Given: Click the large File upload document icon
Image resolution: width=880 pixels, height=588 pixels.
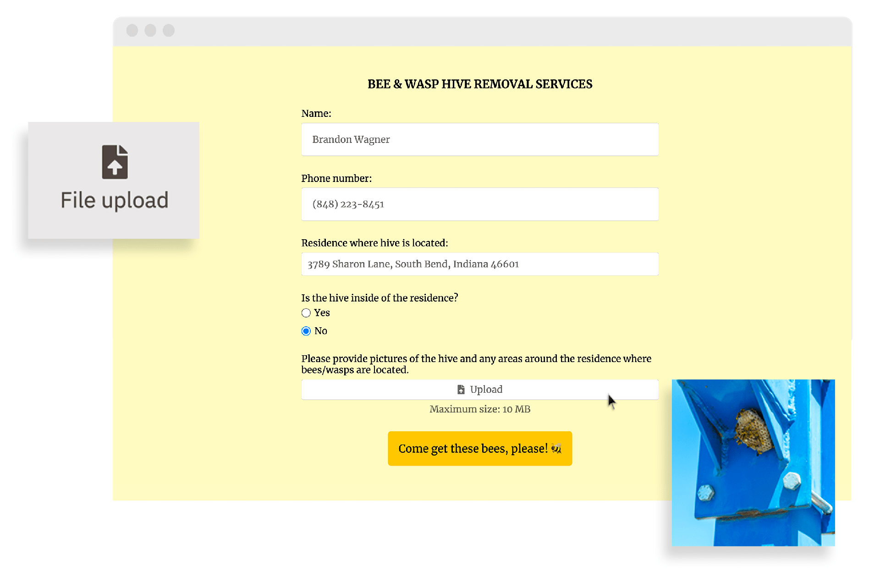Looking at the screenshot, I should click(115, 162).
